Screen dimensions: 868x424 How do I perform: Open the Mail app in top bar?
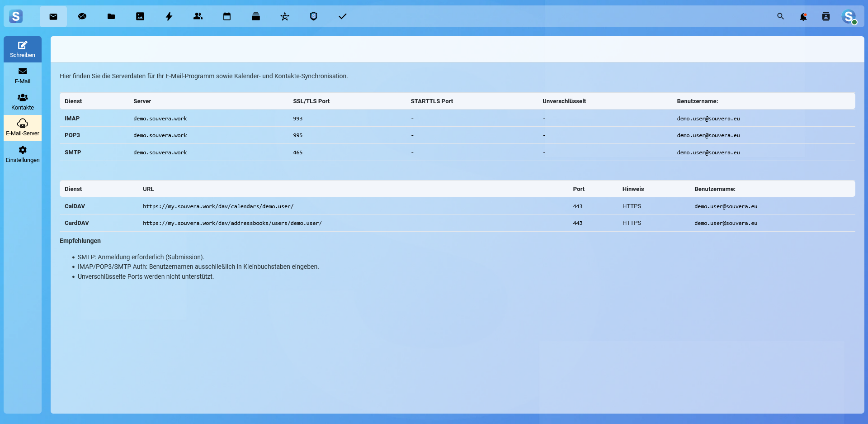pos(53,17)
